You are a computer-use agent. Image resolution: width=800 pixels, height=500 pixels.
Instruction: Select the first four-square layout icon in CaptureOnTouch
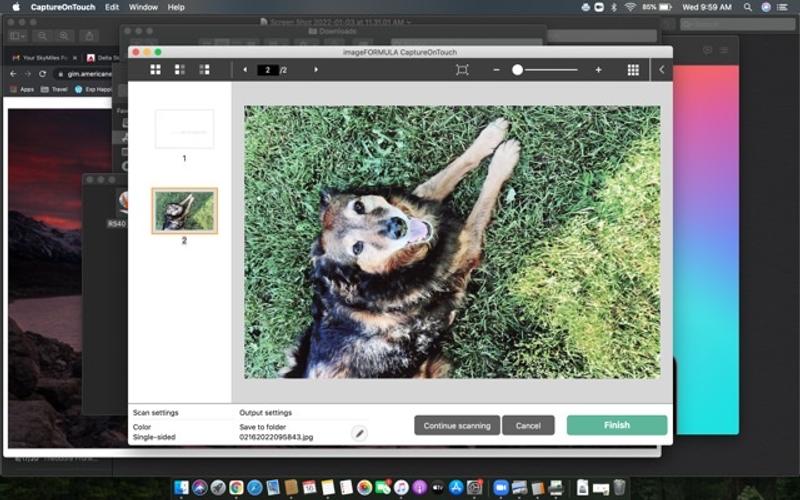156,70
